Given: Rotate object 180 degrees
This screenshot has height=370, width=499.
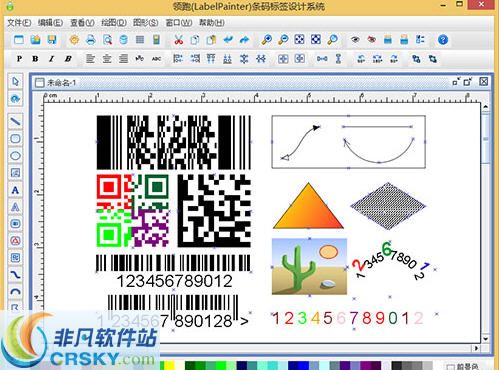Looking at the screenshot, I should coord(377,59).
